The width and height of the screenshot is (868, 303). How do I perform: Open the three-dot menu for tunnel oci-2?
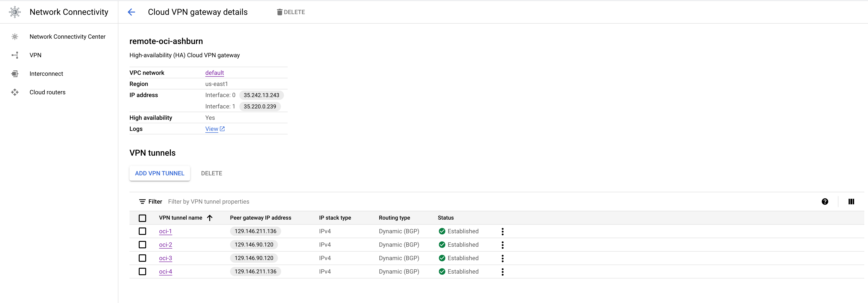click(502, 245)
